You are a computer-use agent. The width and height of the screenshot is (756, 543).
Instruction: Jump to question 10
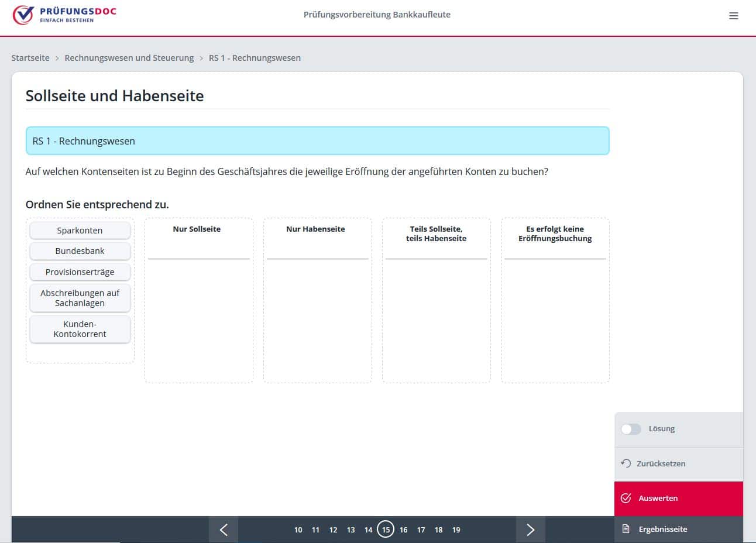click(x=298, y=530)
